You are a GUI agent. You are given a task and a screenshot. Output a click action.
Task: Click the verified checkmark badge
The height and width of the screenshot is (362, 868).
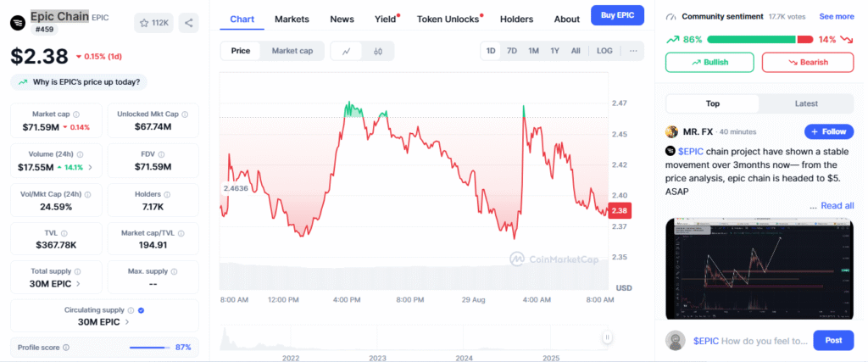pos(142,310)
